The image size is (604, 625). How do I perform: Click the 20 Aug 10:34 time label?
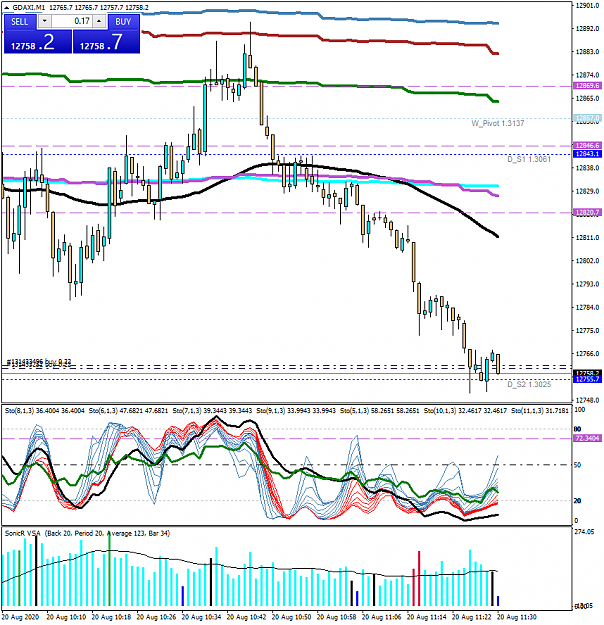click(x=201, y=617)
